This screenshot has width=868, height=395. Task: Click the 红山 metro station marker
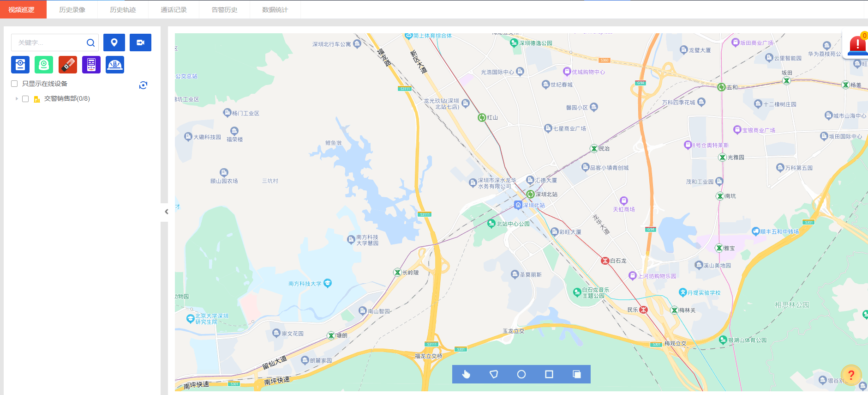point(482,117)
